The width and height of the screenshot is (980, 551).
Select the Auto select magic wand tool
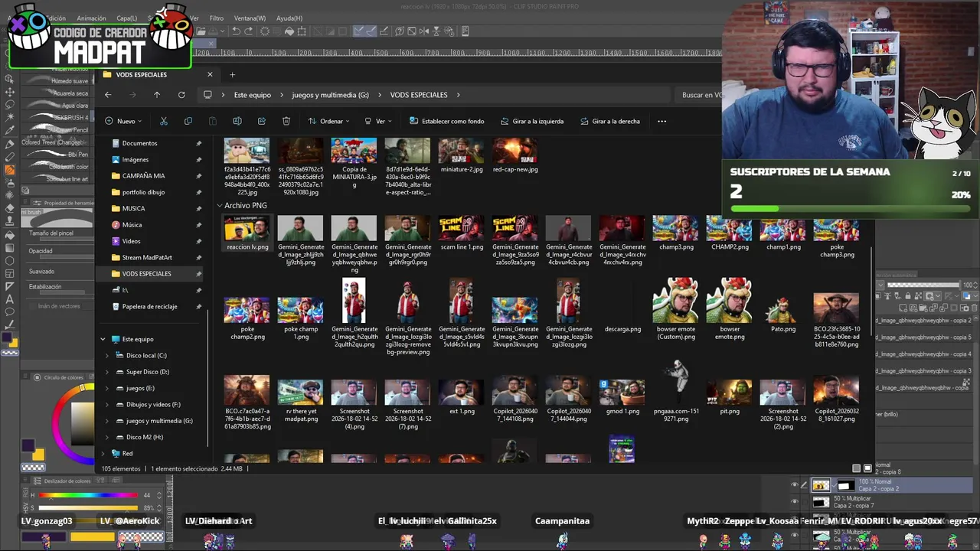click(x=10, y=118)
